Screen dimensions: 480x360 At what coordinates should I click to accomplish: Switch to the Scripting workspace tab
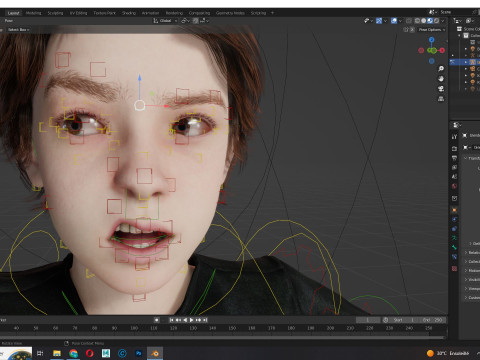pyautogui.click(x=258, y=13)
